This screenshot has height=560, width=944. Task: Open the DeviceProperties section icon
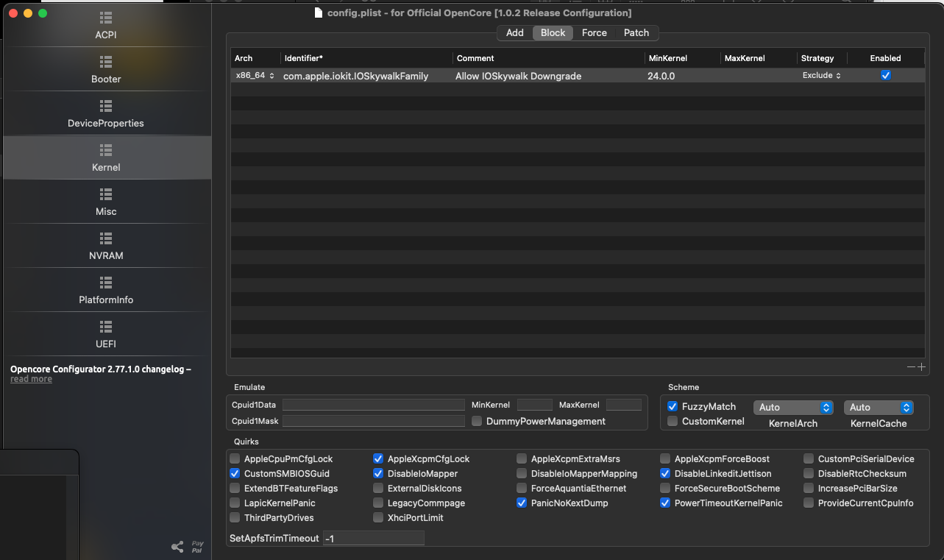pyautogui.click(x=106, y=106)
